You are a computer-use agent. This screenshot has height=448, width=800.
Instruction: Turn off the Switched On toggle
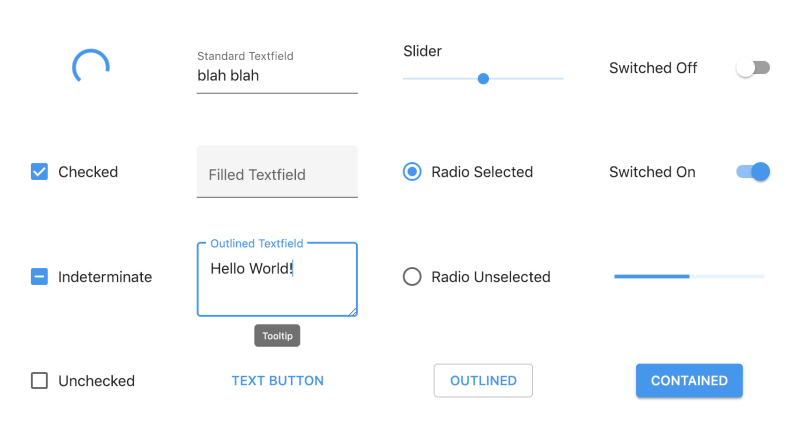point(753,172)
